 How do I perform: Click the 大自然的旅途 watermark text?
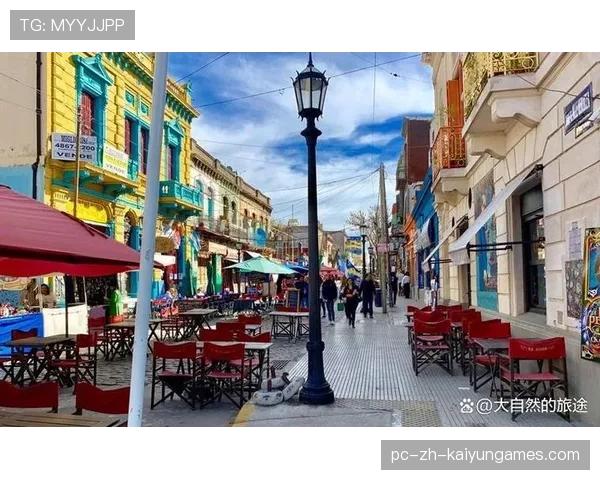point(531,406)
